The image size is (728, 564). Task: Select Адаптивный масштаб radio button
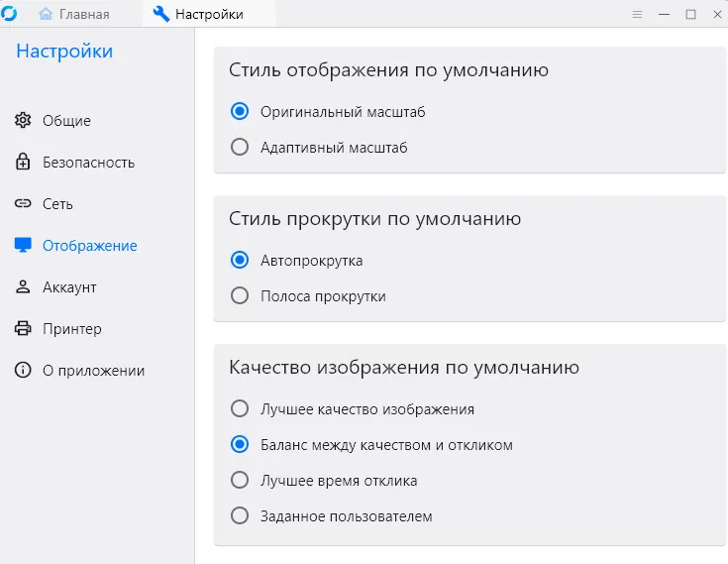(239, 148)
